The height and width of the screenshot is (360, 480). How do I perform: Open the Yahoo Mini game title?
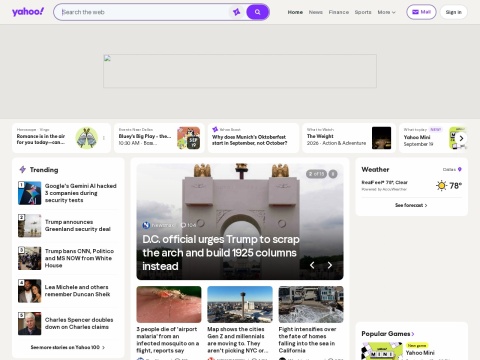(420, 353)
